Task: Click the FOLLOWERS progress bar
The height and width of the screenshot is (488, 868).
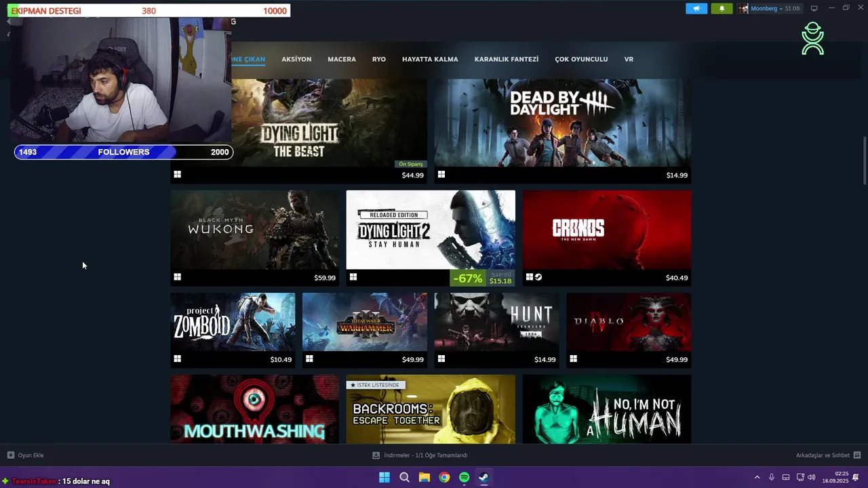Action: click(123, 152)
